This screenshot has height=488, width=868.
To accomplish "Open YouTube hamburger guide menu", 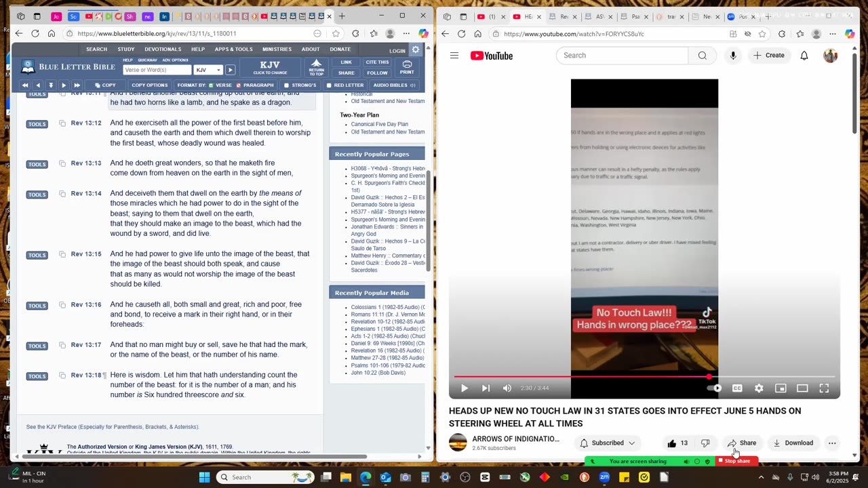I will point(454,56).
